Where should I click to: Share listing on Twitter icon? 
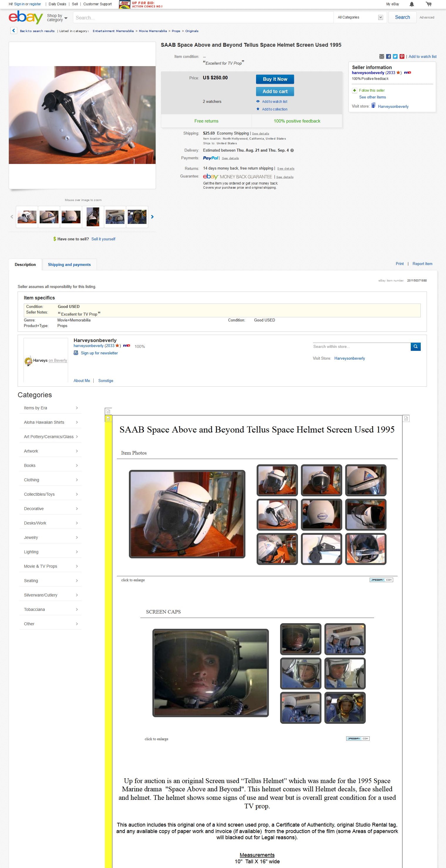click(x=395, y=57)
